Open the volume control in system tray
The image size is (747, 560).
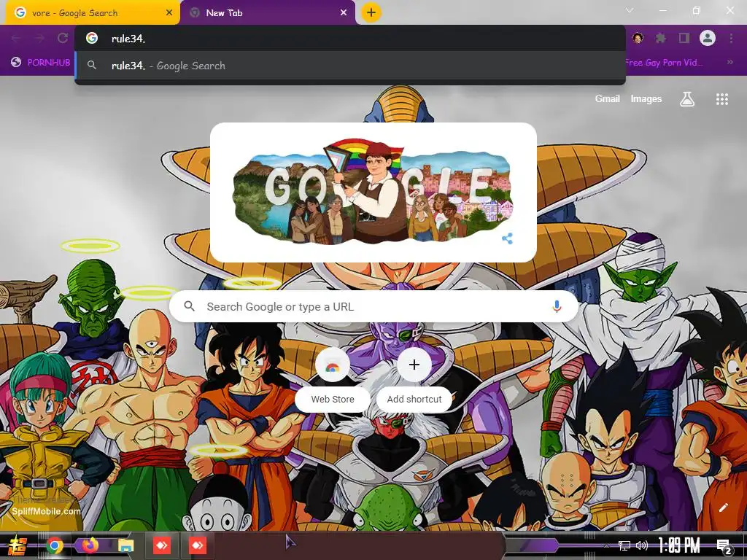coord(642,545)
